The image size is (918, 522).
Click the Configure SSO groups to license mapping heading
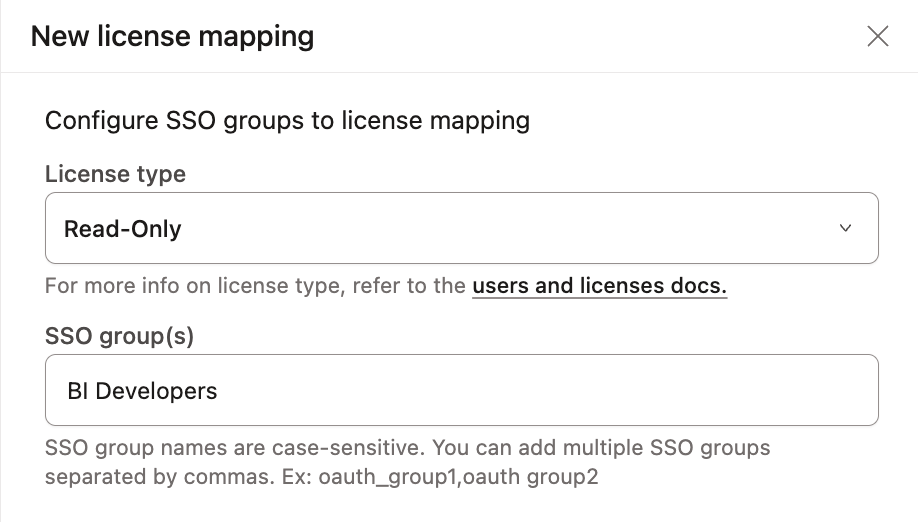287,121
